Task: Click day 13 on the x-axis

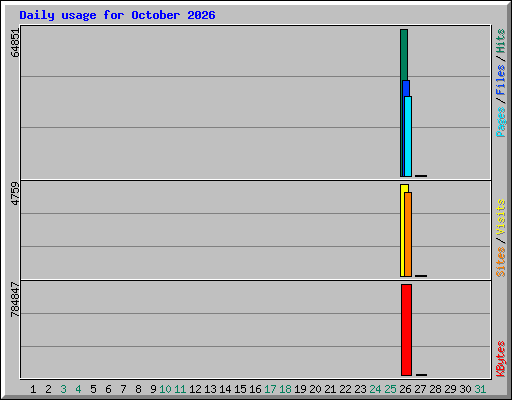Action: coord(210,389)
